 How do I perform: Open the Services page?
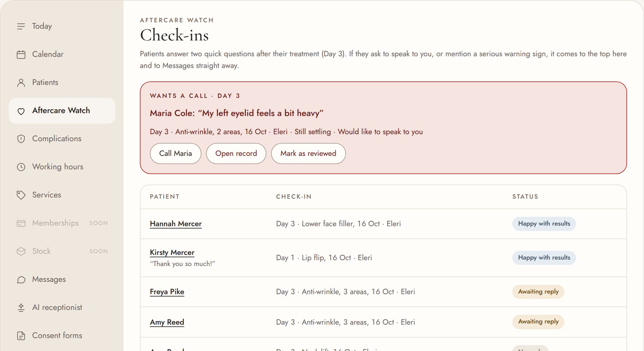click(x=62, y=195)
